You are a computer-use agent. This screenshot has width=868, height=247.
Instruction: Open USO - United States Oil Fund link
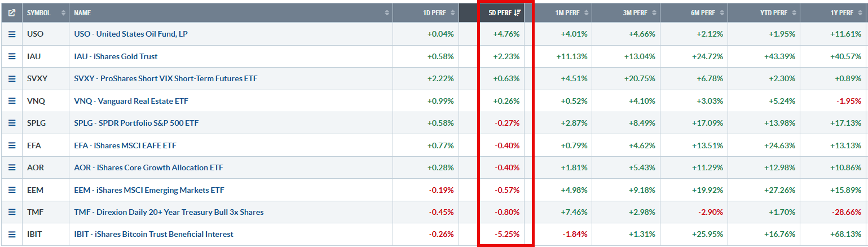(131, 34)
